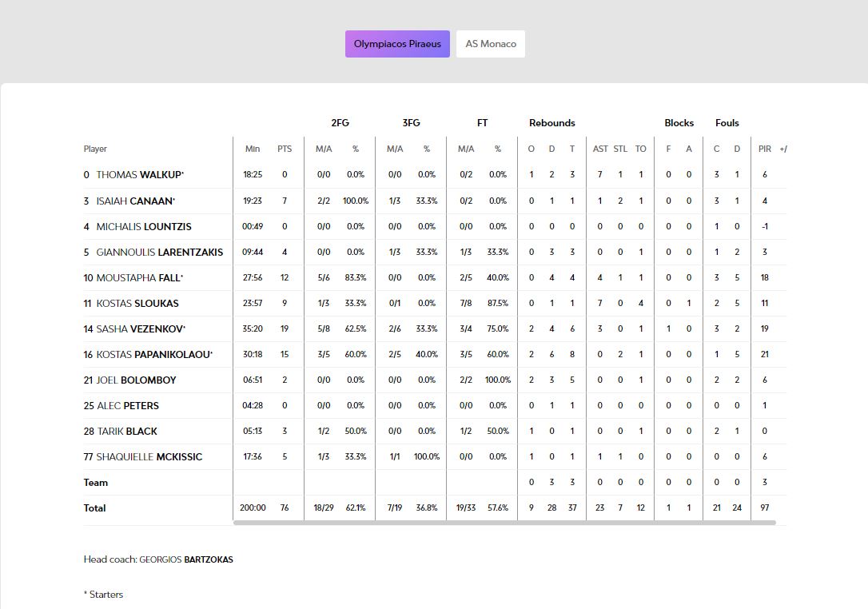868x609 pixels.
Task: Select Fall's minutes 27:56
Action: coord(253,277)
